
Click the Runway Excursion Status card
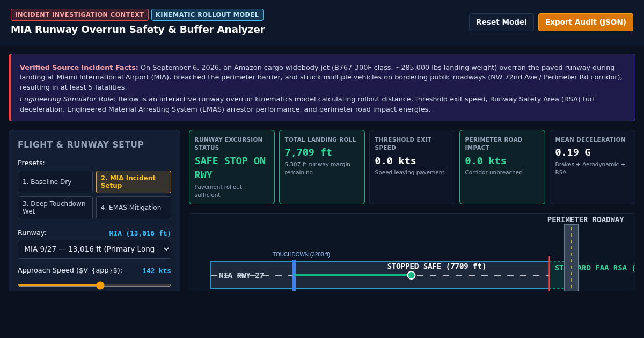coord(232,167)
